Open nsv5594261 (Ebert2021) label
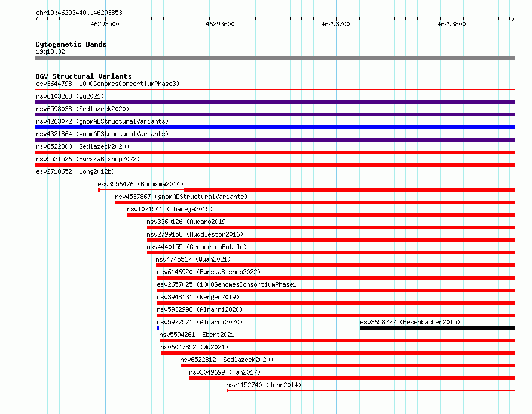This screenshot has height=414, width=532. click(198, 335)
